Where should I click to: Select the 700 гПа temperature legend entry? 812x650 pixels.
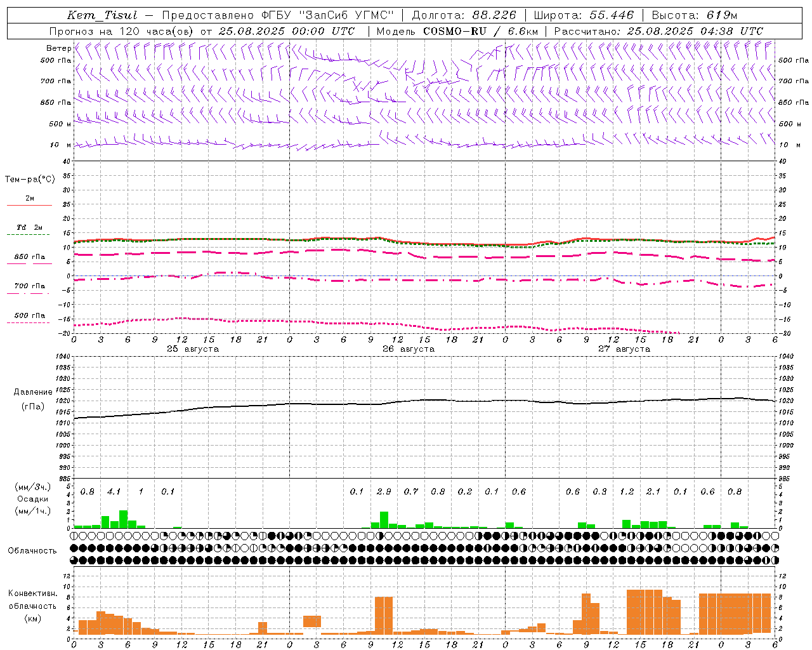[29, 286]
